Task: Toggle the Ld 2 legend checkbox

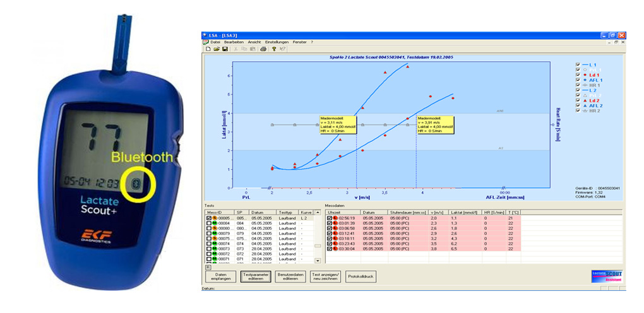Action: (578, 100)
